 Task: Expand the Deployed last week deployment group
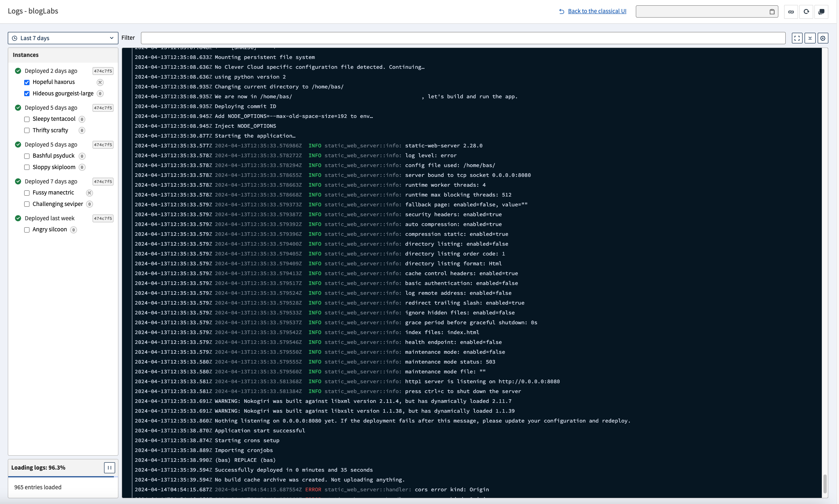point(50,218)
